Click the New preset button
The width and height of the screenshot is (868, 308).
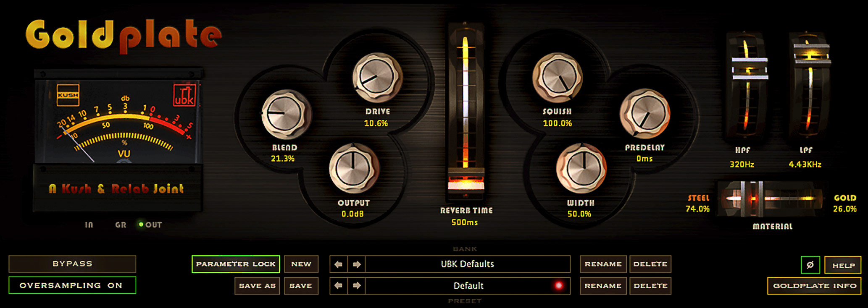301,264
